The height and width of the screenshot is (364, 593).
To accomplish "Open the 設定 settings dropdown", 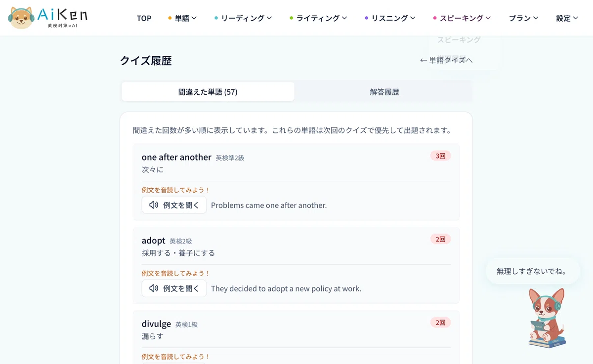I will pyautogui.click(x=567, y=18).
